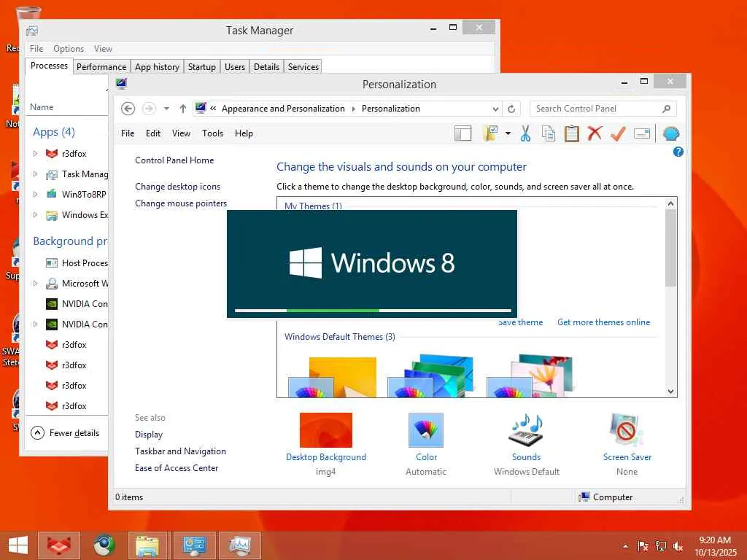Click Change mouse pointers link
The height and width of the screenshot is (560, 747).
pos(181,203)
